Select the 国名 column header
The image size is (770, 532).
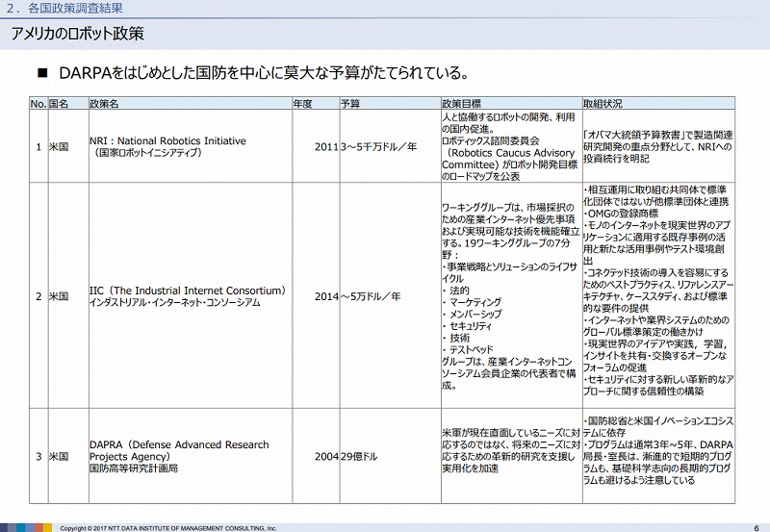coord(58,102)
